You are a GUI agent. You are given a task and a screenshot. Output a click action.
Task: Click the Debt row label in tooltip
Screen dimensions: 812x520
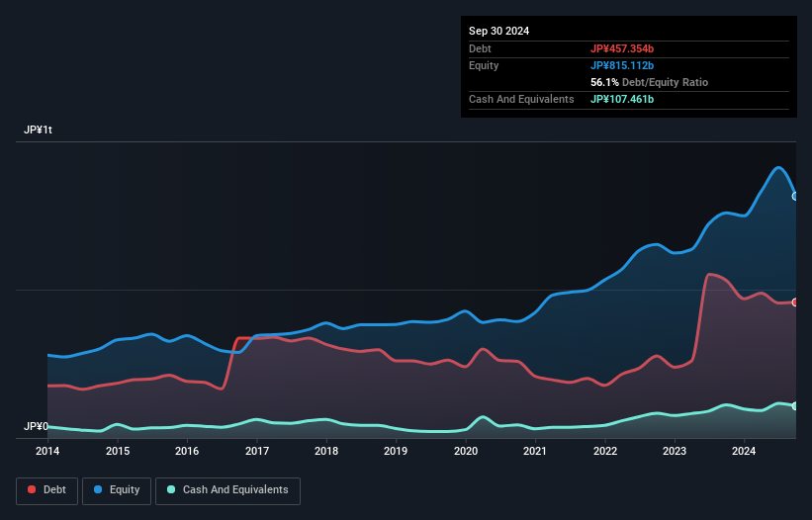click(480, 48)
